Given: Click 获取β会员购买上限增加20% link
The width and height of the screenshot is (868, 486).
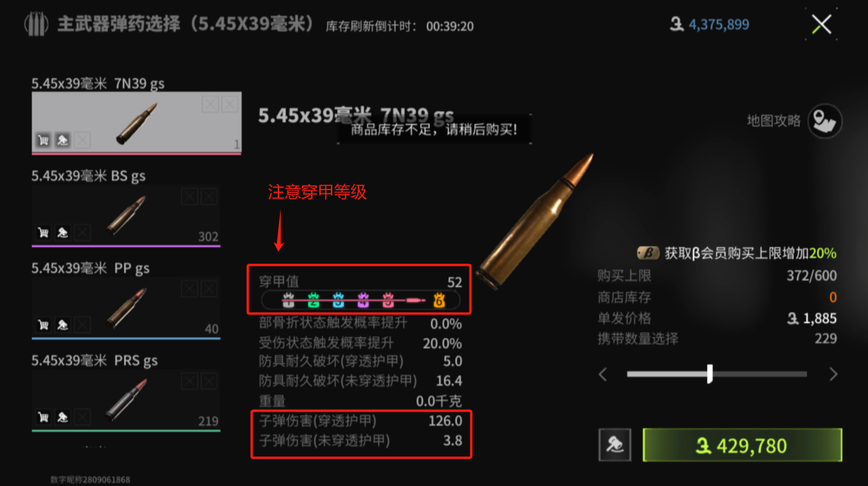Looking at the screenshot, I should (750, 253).
